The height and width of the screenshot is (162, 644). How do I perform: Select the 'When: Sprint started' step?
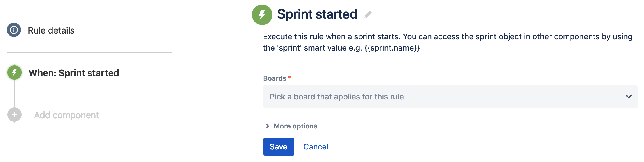tap(74, 73)
